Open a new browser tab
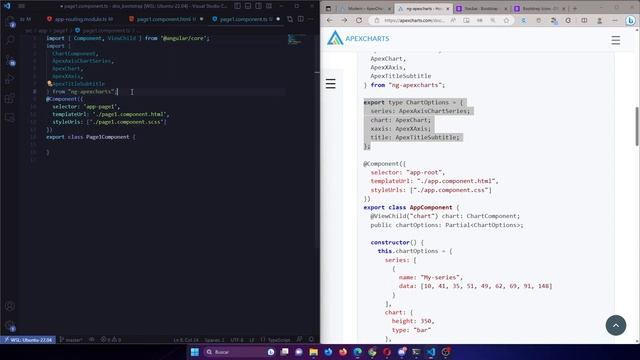The height and width of the screenshot is (360, 640). tap(575, 8)
